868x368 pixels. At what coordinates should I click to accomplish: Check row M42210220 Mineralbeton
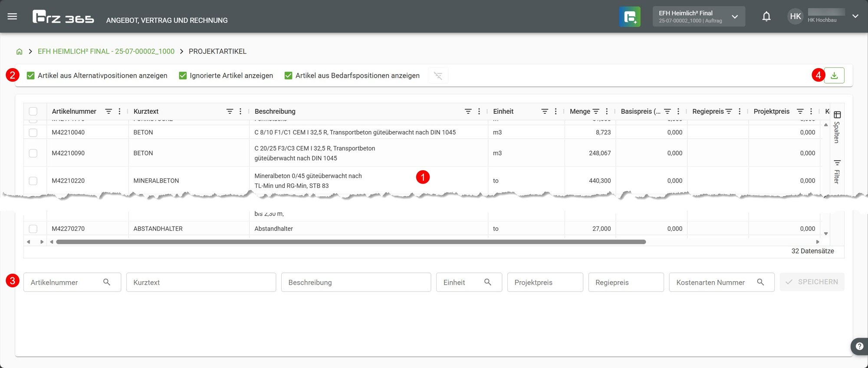33,181
